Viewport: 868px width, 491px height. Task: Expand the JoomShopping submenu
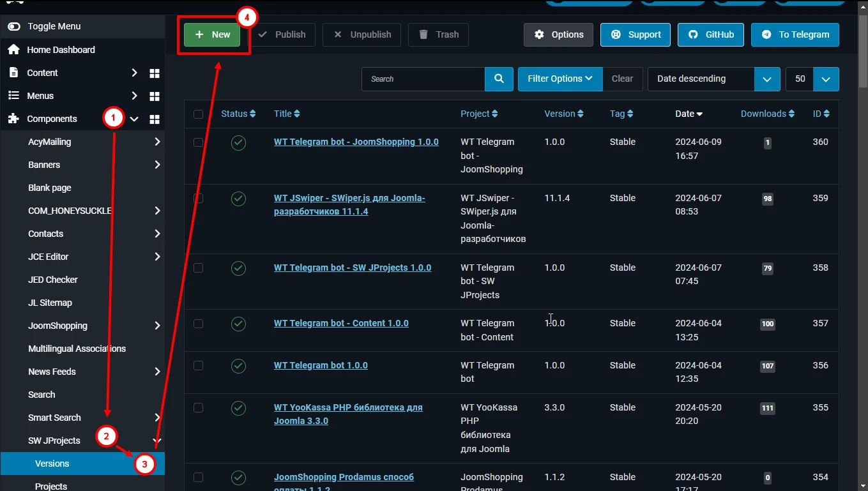[x=157, y=326]
